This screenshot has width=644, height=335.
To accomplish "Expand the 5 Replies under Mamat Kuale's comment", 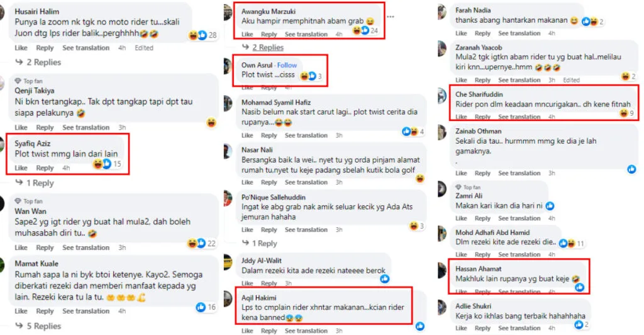I will (38, 326).
